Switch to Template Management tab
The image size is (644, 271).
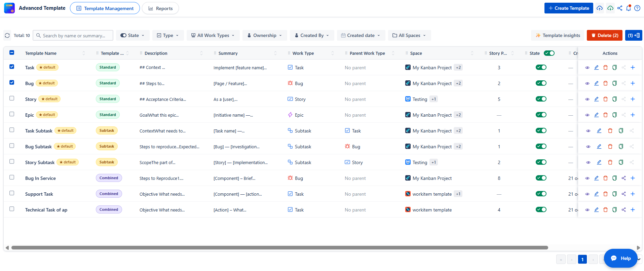click(x=105, y=8)
